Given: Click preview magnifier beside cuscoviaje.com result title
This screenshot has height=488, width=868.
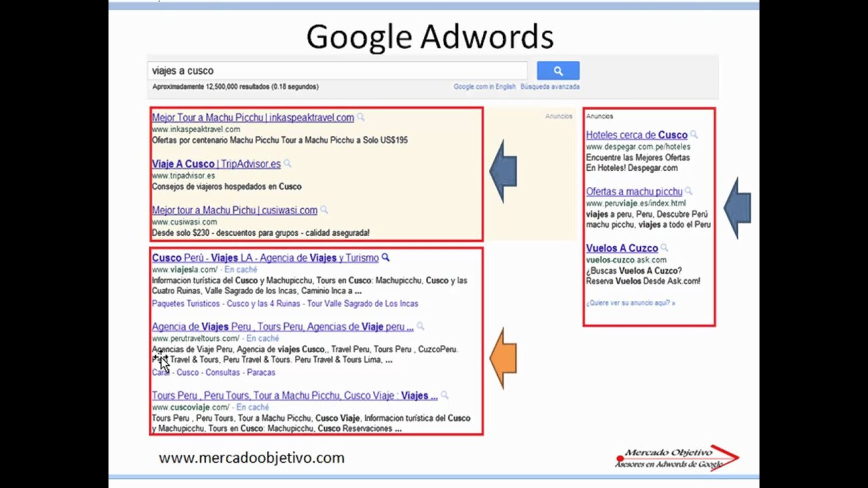Looking at the screenshot, I should click(x=445, y=396).
